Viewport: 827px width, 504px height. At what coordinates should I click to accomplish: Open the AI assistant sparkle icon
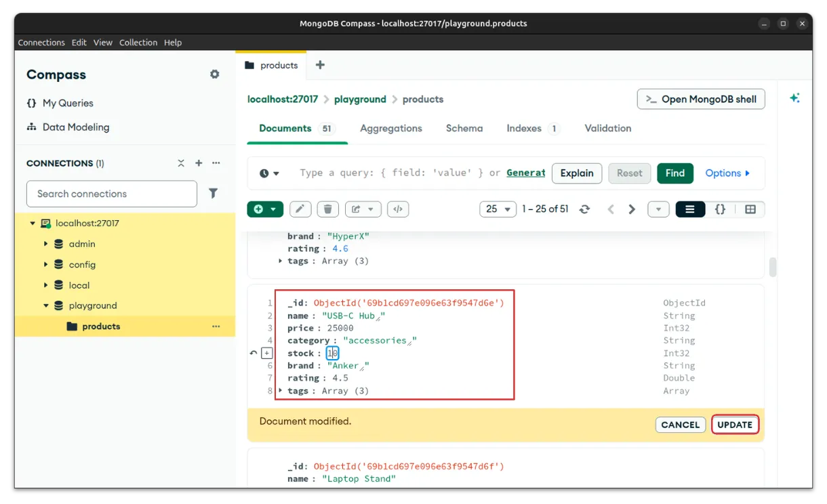coord(794,98)
